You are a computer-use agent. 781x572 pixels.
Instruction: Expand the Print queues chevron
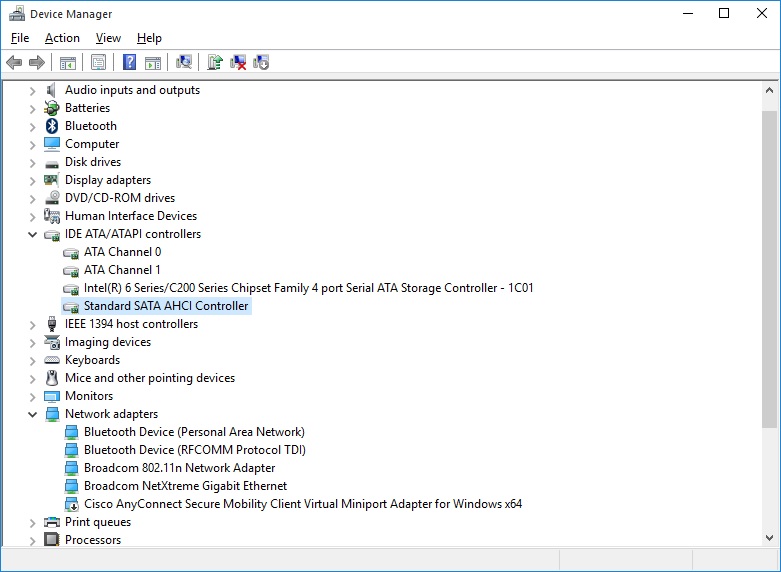pos(32,523)
